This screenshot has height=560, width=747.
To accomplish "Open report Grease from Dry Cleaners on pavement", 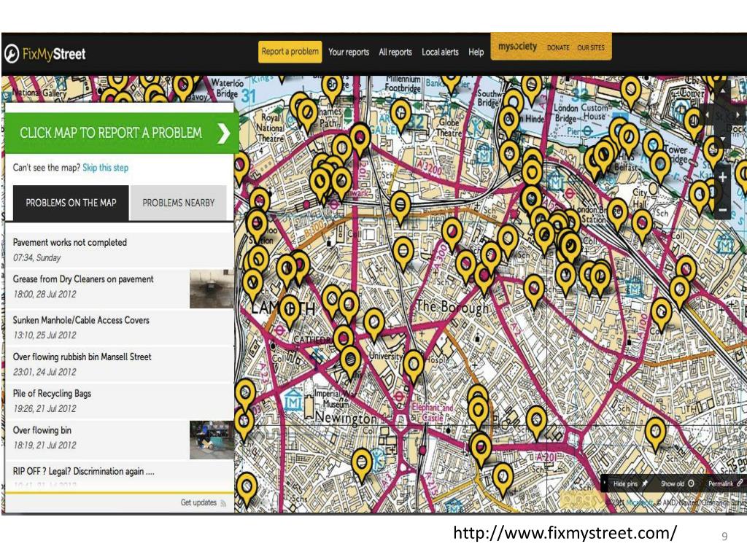I will (119, 289).
